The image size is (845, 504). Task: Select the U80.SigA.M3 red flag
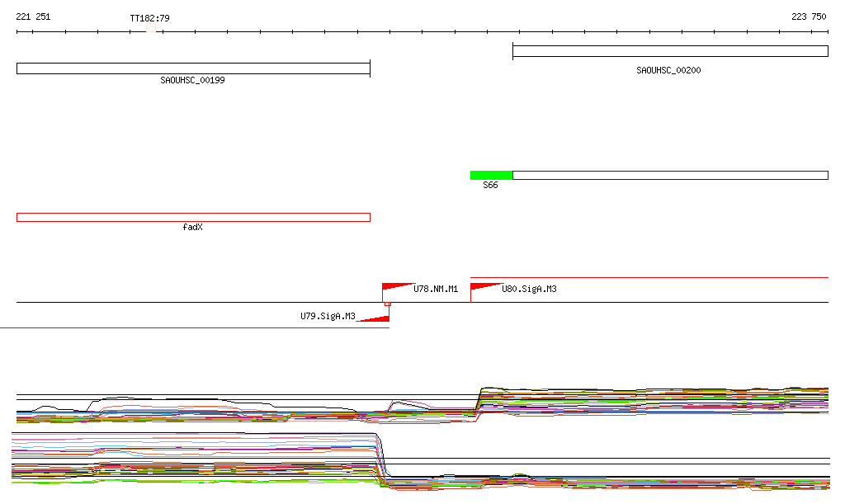click(x=484, y=287)
